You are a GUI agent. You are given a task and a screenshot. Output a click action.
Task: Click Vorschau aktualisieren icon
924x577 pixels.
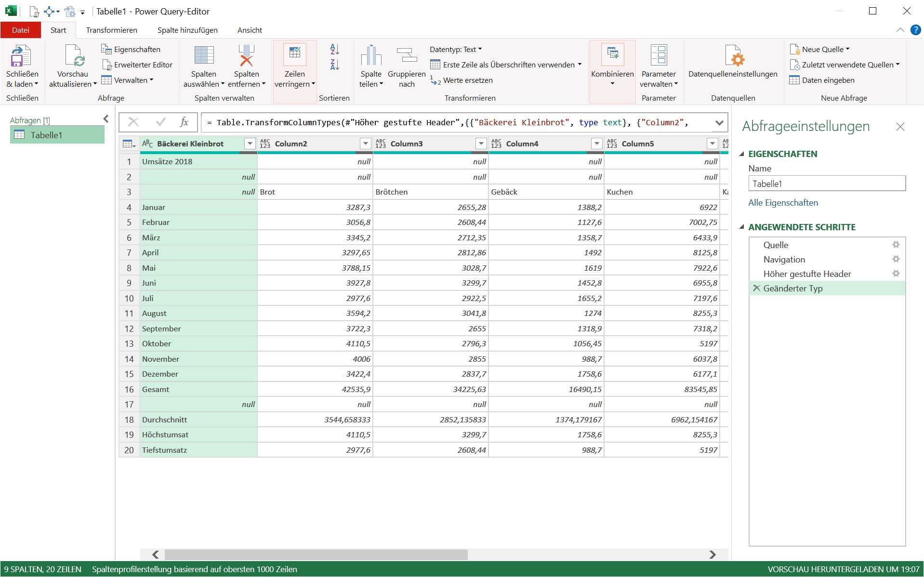coord(74,56)
